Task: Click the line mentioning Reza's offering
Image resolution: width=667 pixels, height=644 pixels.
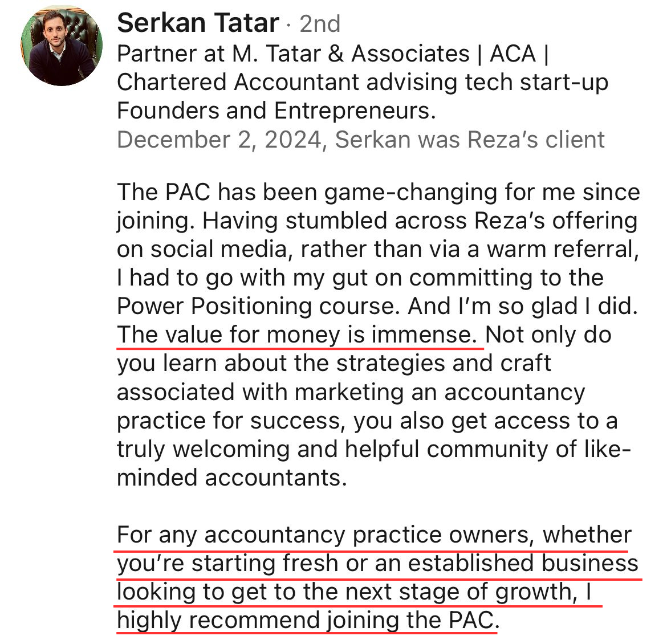Action: [x=377, y=221]
